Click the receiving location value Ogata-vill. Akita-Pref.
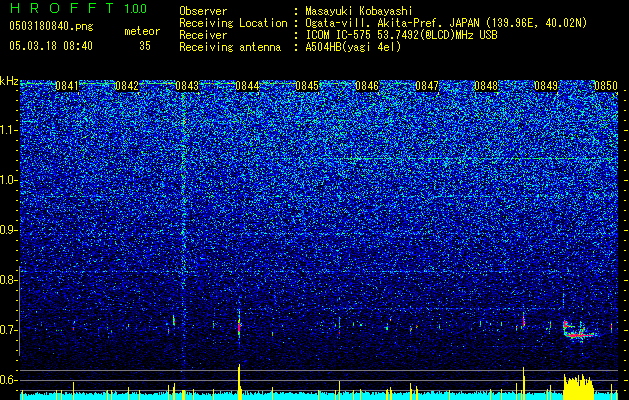This screenshot has width=629, height=400. [375, 23]
